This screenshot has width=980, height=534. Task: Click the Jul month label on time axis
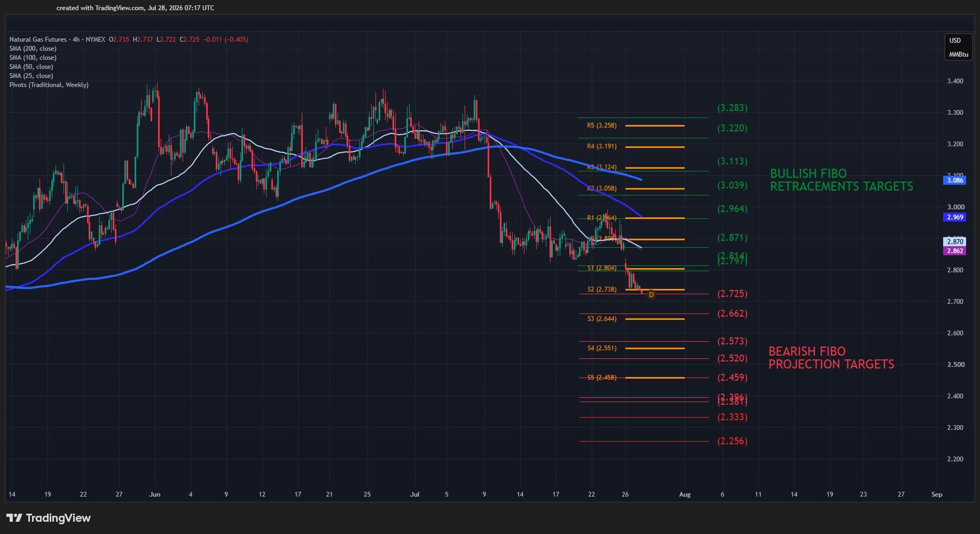[x=415, y=494]
